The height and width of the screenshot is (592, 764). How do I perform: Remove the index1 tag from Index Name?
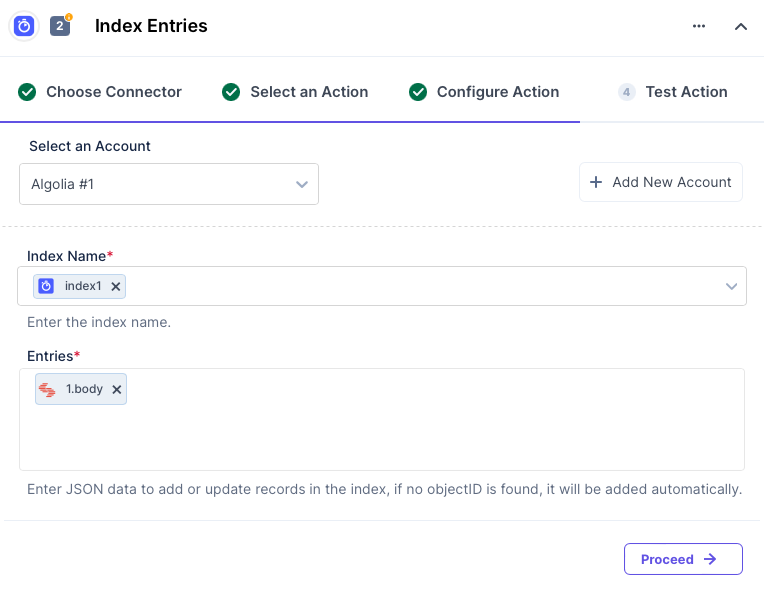116,287
